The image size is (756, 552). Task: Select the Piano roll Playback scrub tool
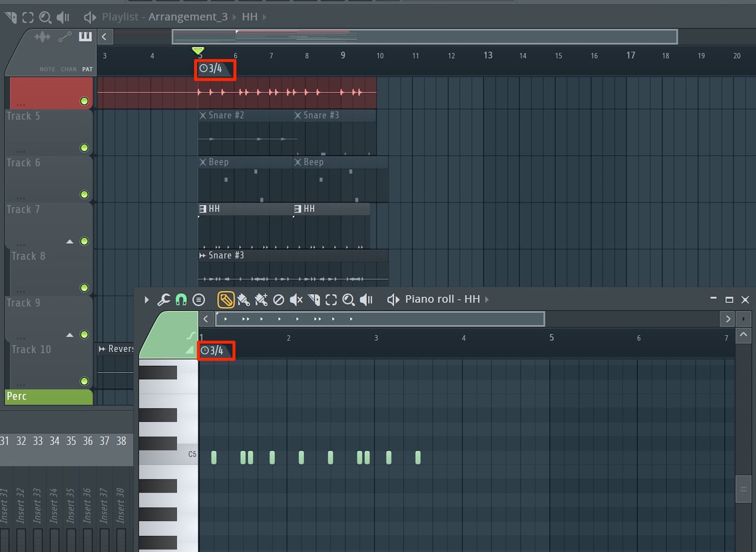(x=366, y=300)
